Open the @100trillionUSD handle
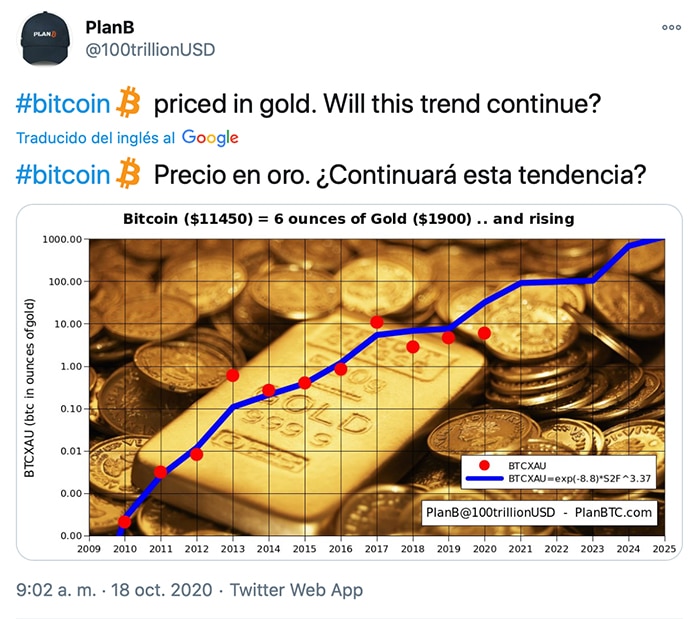This screenshot has height=619, width=700. pyautogui.click(x=150, y=50)
